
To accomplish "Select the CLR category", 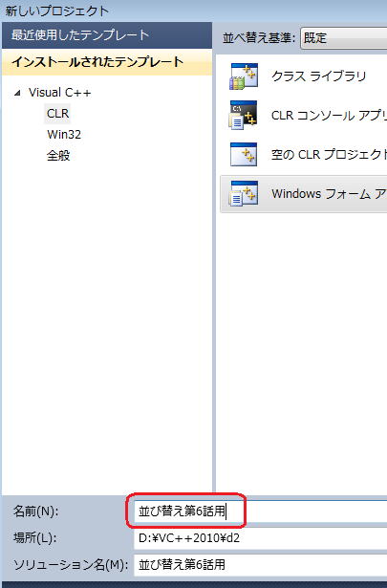I will point(57,113).
